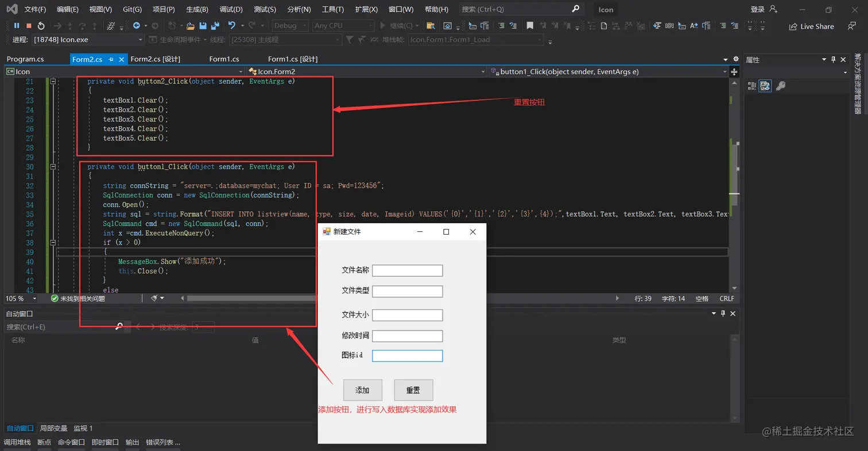868x451 pixels.
Task: Pin the Form2.cs tab
Action: 111,59
